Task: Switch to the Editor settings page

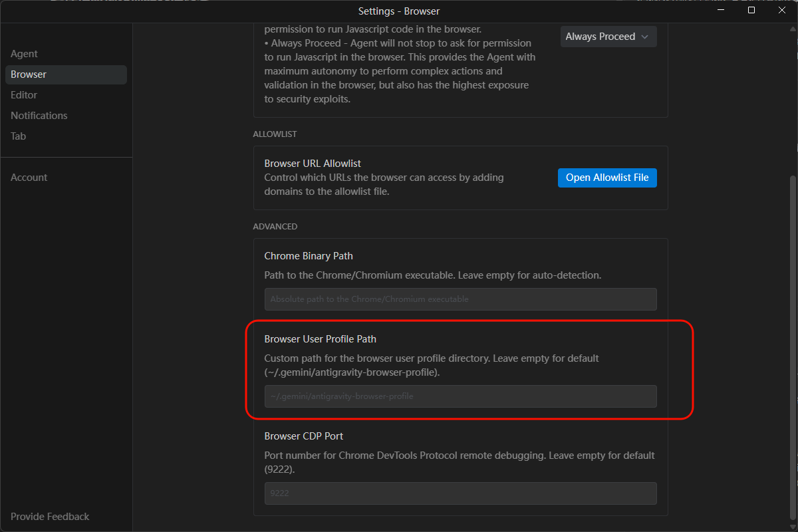Action: pyautogui.click(x=24, y=95)
